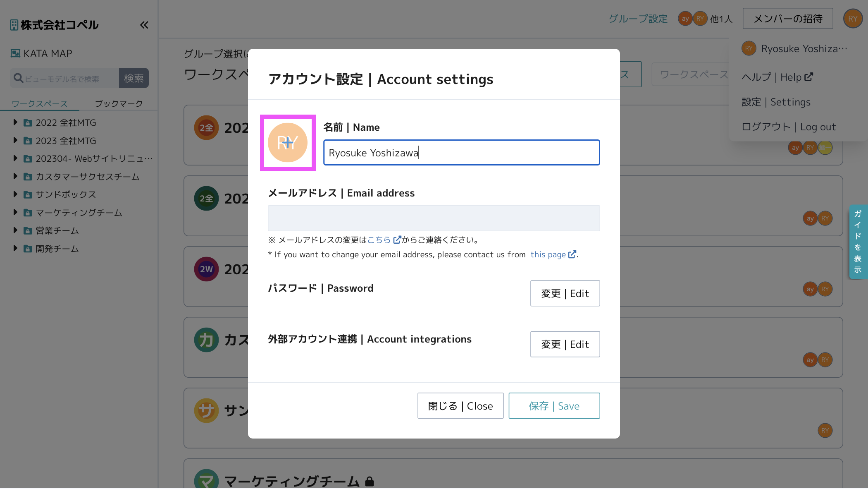Open 設定 | Settings menu item
Screen dimensions: 868x489
776,102
